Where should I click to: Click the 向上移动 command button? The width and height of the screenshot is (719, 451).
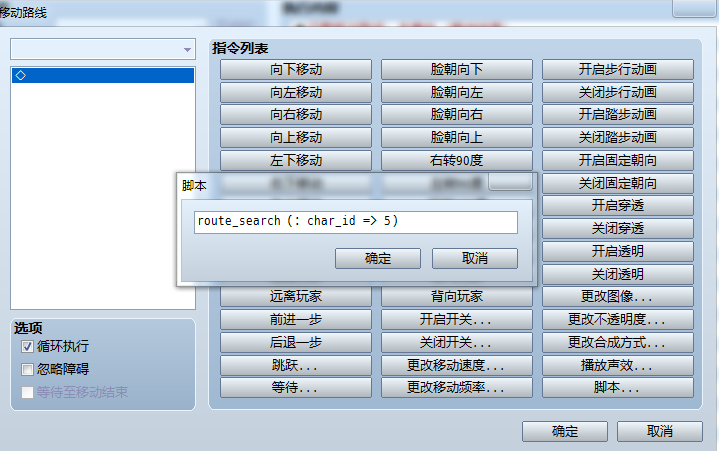[296, 138]
